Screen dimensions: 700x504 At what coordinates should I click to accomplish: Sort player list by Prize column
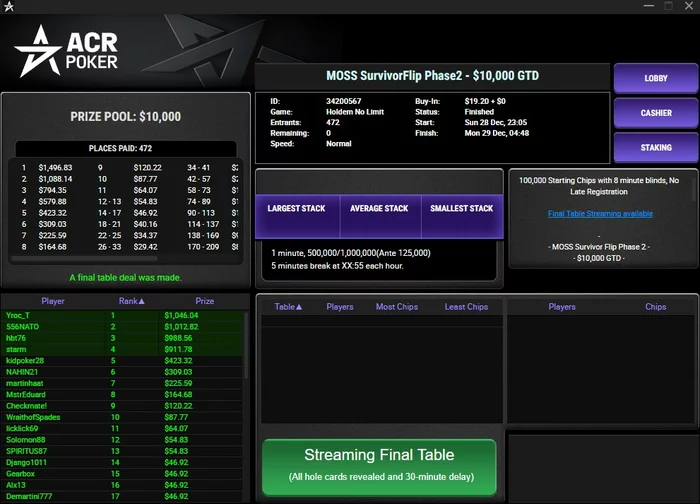204,301
